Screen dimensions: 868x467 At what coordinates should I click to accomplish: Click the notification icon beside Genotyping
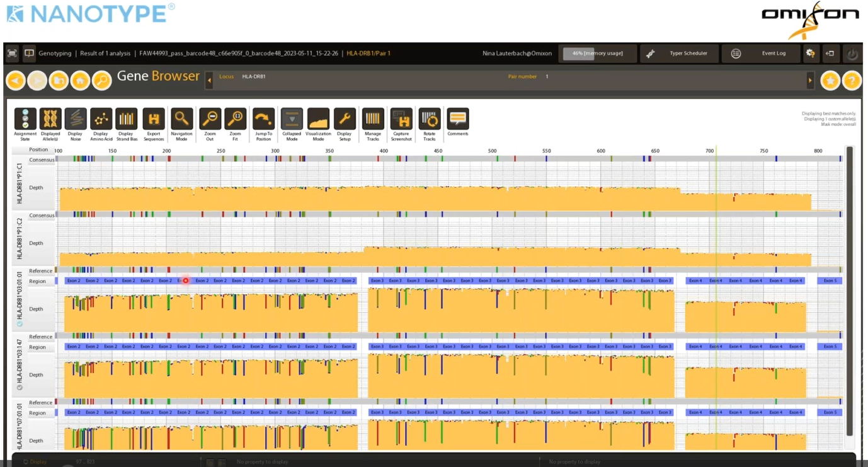tap(29, 54)
